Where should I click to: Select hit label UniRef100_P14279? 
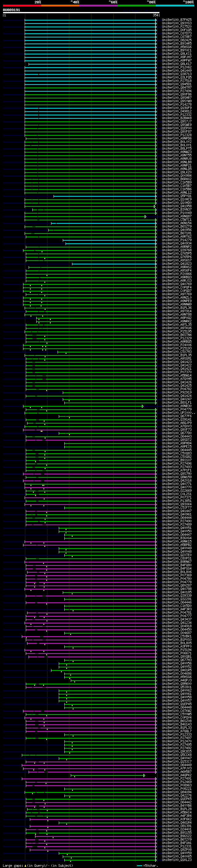pyautogui.click(x=177, y=240)
